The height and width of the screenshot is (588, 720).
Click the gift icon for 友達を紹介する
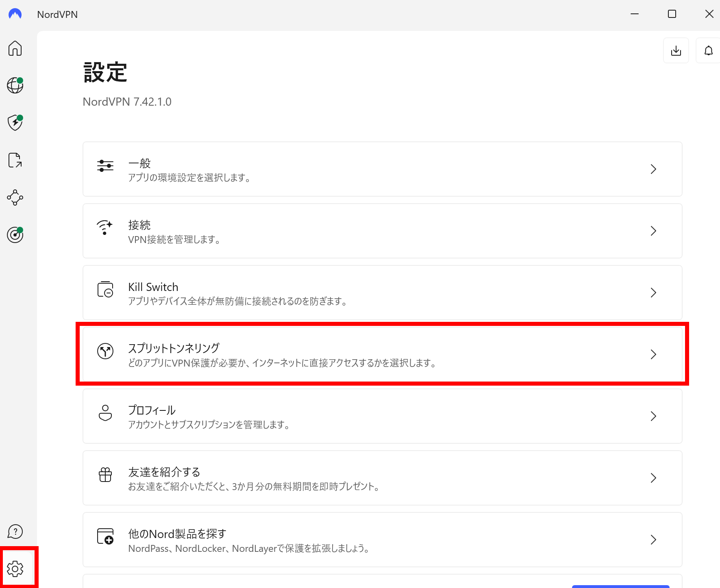coord(105,475)
